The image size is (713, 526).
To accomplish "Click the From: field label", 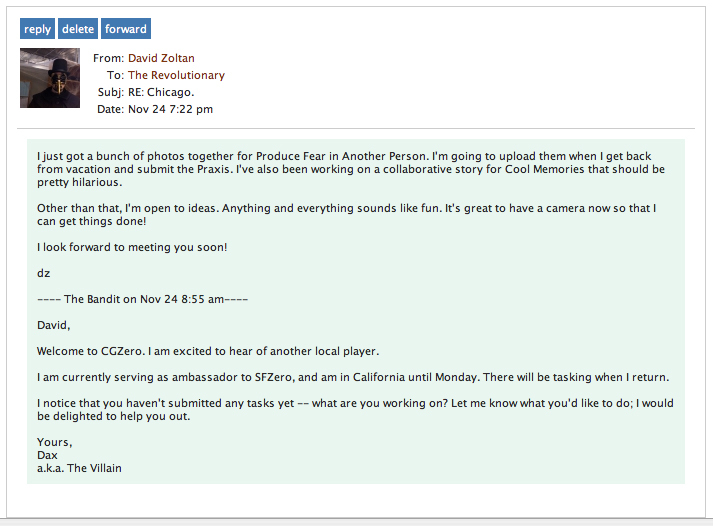I will pos(108,58).
